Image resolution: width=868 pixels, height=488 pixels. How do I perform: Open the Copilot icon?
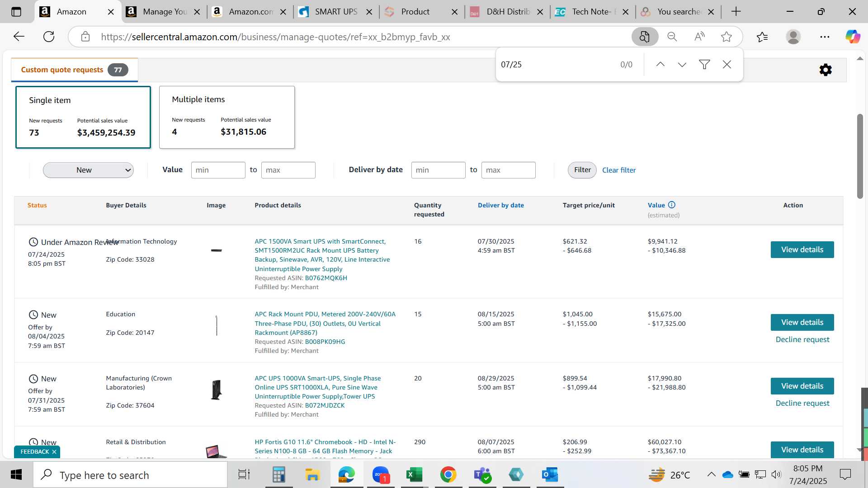853,37
